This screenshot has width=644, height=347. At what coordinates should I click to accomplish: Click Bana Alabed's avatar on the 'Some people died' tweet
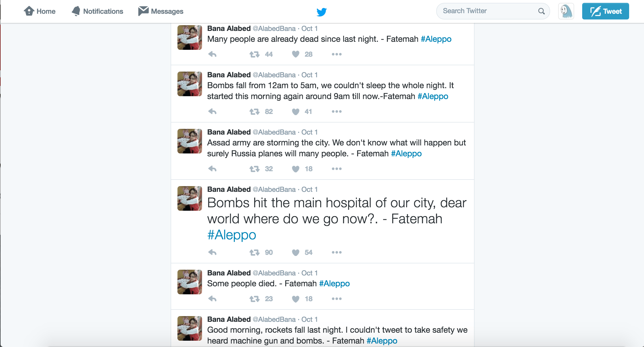190,282
